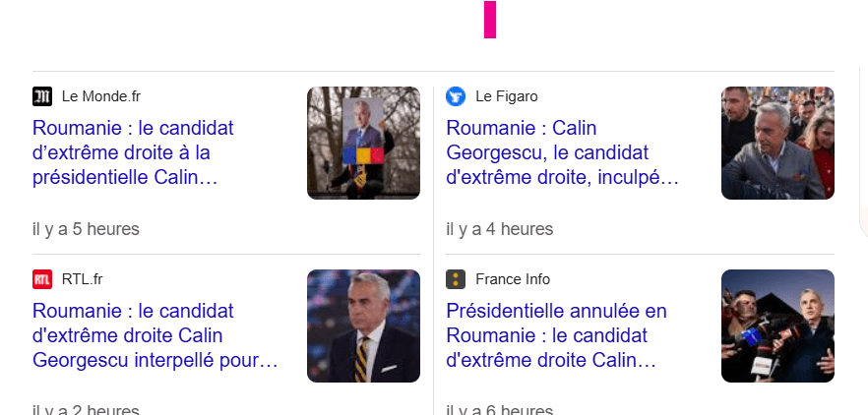This screenshot has width=868, height=415.
Task: Click the Le Monde.fr source name
Action: (x=101, y=96)
